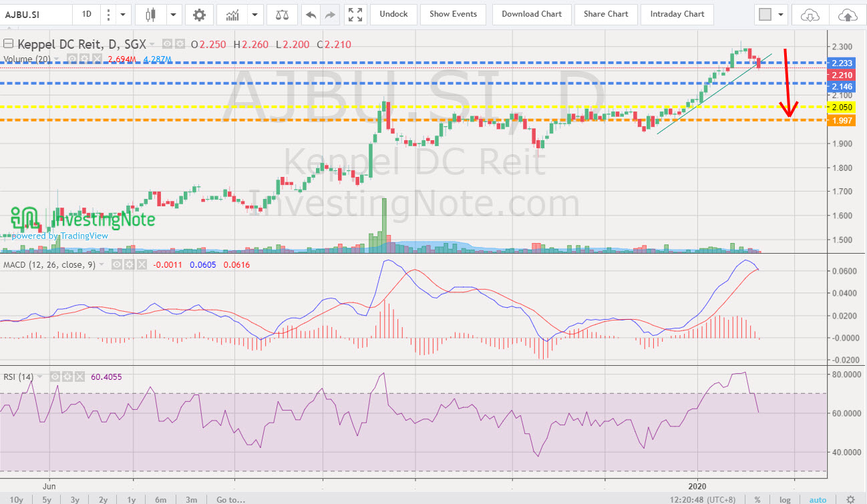Hide the MACD indicator using its eye toggle
867x504 pixels.
pyautogui.click(x=117, y=264)
